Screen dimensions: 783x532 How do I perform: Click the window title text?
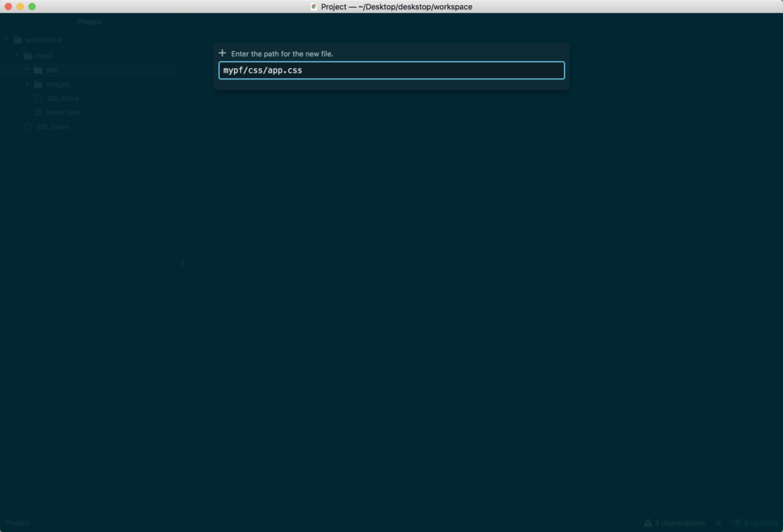(x=397, y=6)
